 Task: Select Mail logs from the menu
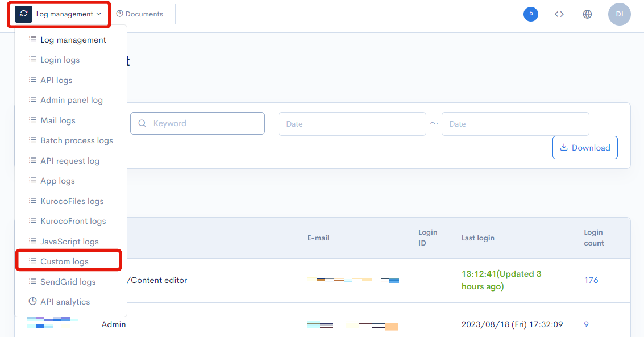point(59,120)
